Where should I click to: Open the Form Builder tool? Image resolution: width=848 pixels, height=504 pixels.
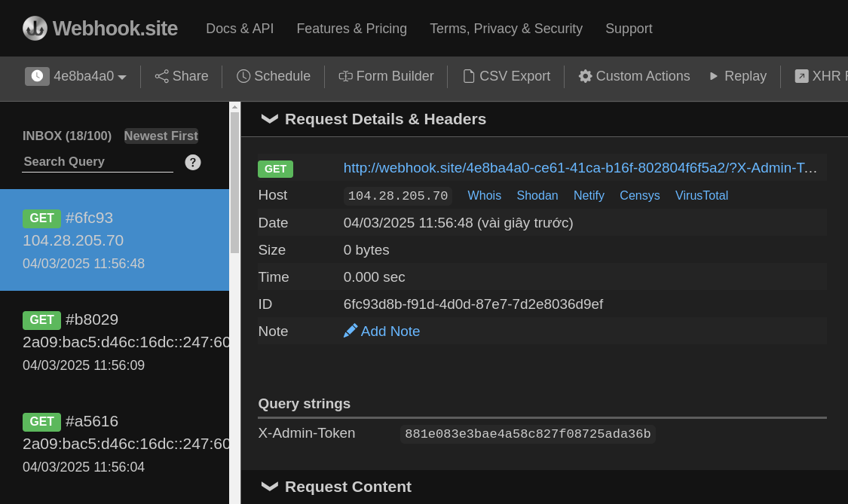[x=386, y=76]
